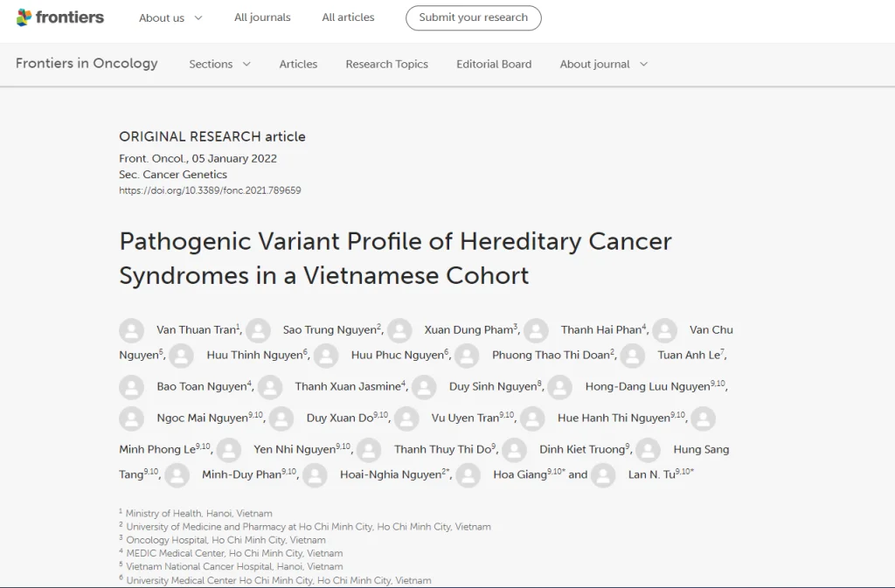Go to the Research Topics tab
Screen dimensions: 895x588
click(386, 64)
